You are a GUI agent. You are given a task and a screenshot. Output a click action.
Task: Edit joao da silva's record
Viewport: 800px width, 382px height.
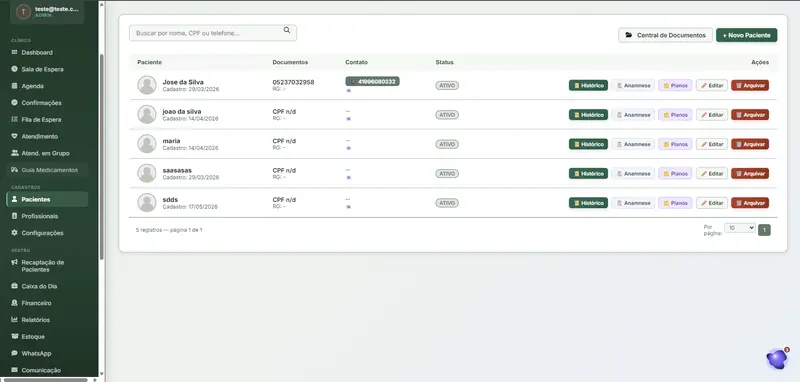pyautogui.click(x=712, y=115)
